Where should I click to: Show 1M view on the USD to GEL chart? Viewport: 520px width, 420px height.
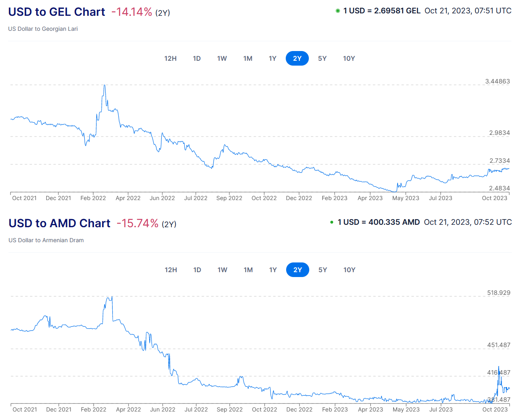248,58
